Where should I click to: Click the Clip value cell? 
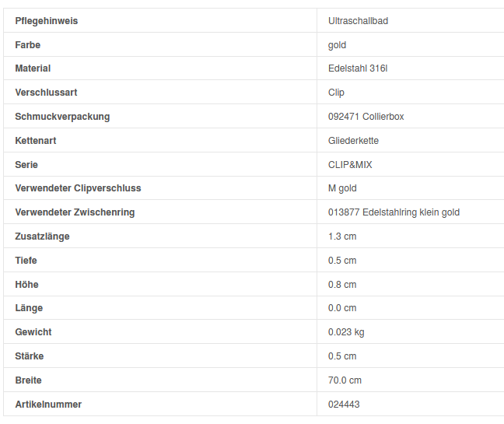click(x=336, y=93)
